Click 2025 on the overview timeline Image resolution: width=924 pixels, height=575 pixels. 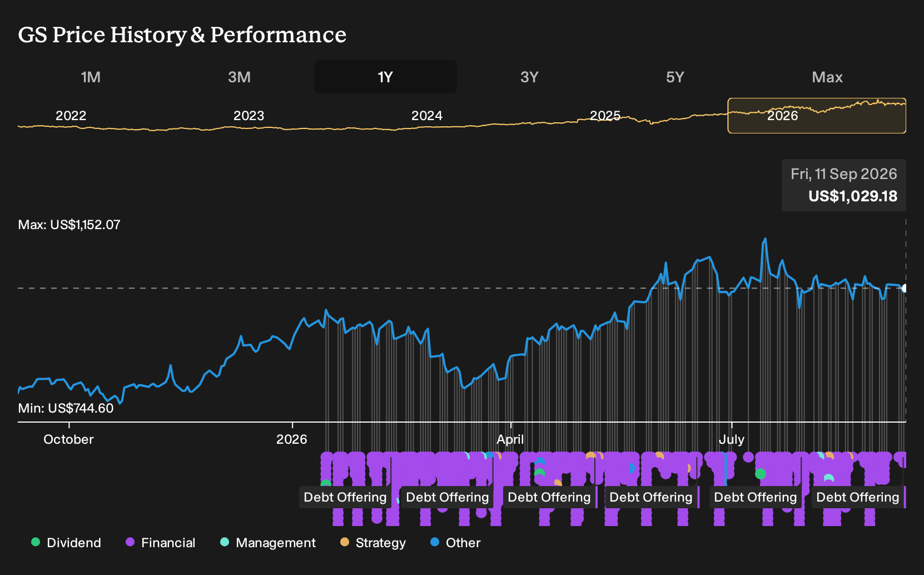click(605, 116)
